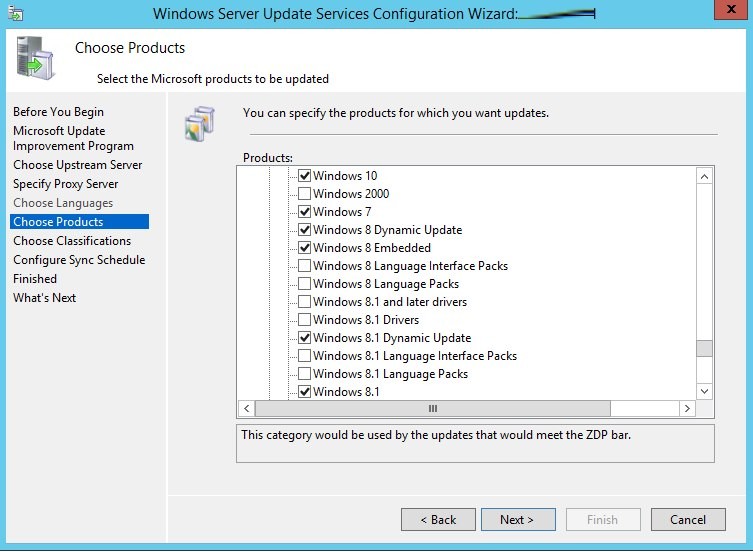Click the Back button
The image size is (753, 552).
pos(438,520)
